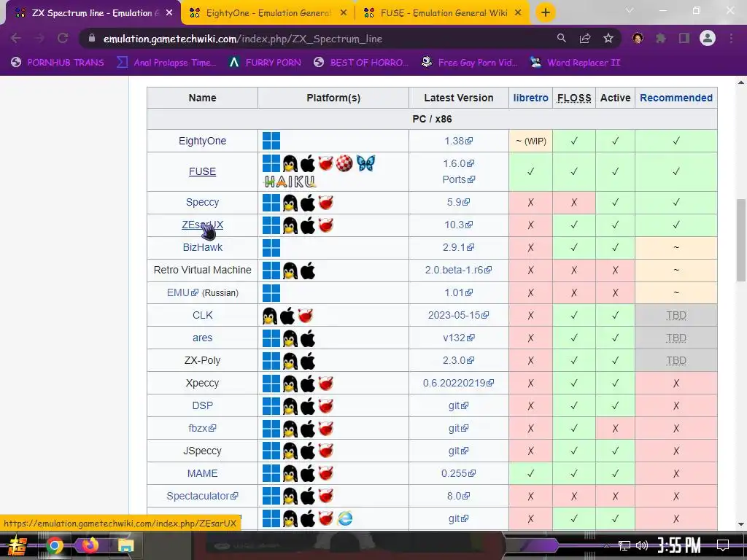Click the AmigaOS boing ball icon in FUSE row
Viewport: 747px width, 560px height.
tap(344, 163)
